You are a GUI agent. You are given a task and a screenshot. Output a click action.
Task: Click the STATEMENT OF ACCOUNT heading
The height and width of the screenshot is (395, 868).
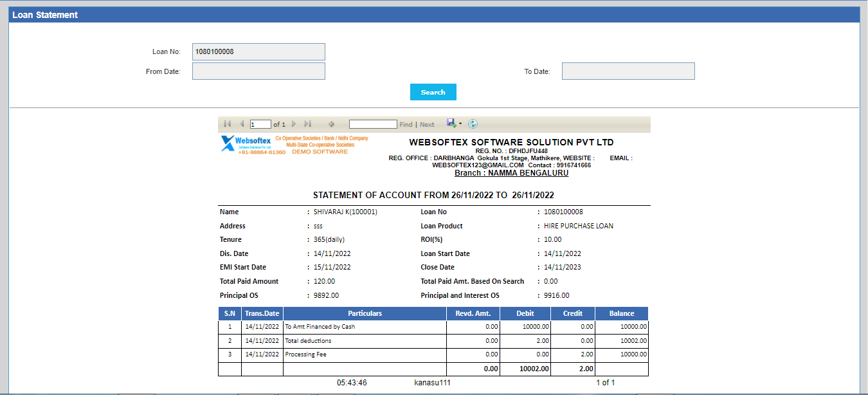point(433,195)
